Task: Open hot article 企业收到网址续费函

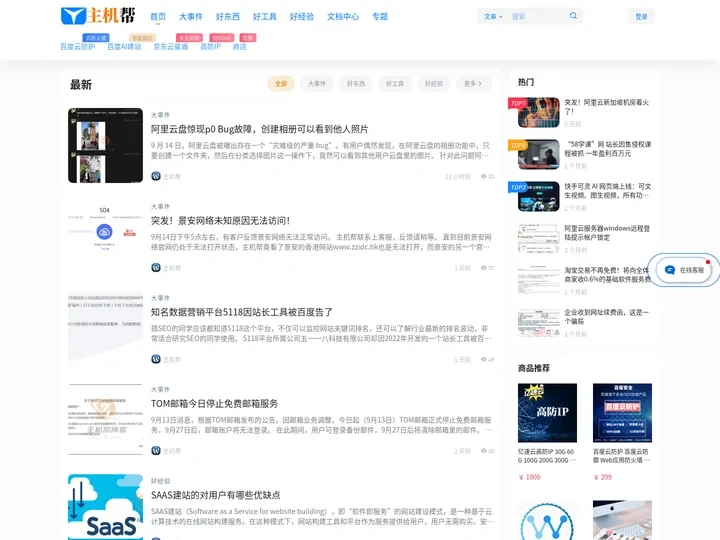Action: 607,317
